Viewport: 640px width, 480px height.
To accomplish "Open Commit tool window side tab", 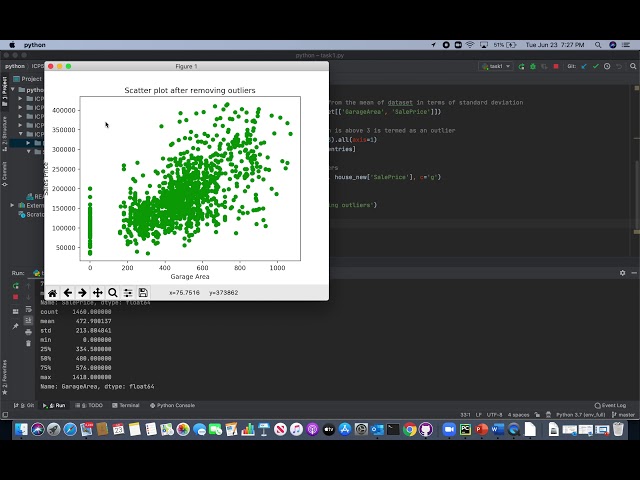I will (4, 174).
